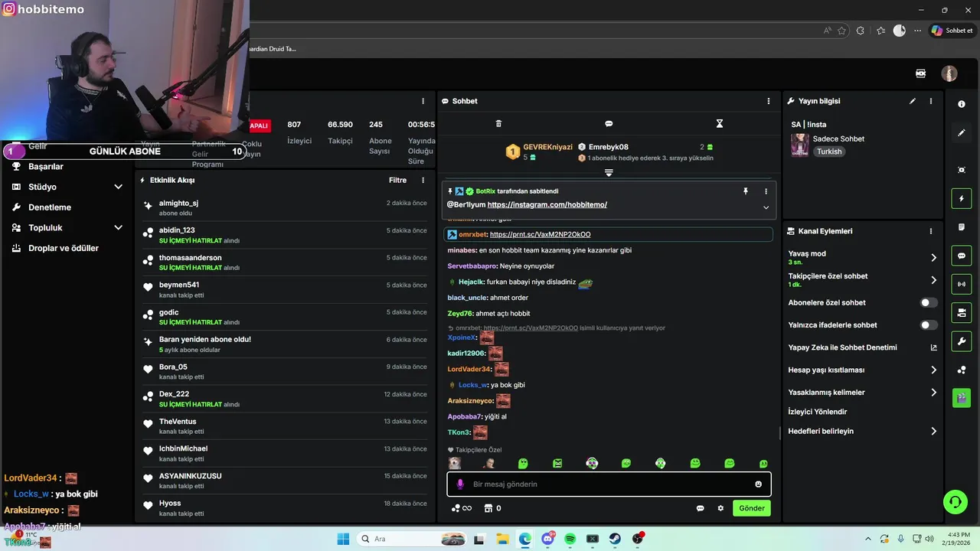Select the first dog emote in the emote row
Screen dimensions: 980x551
click(x=455, y=463)
